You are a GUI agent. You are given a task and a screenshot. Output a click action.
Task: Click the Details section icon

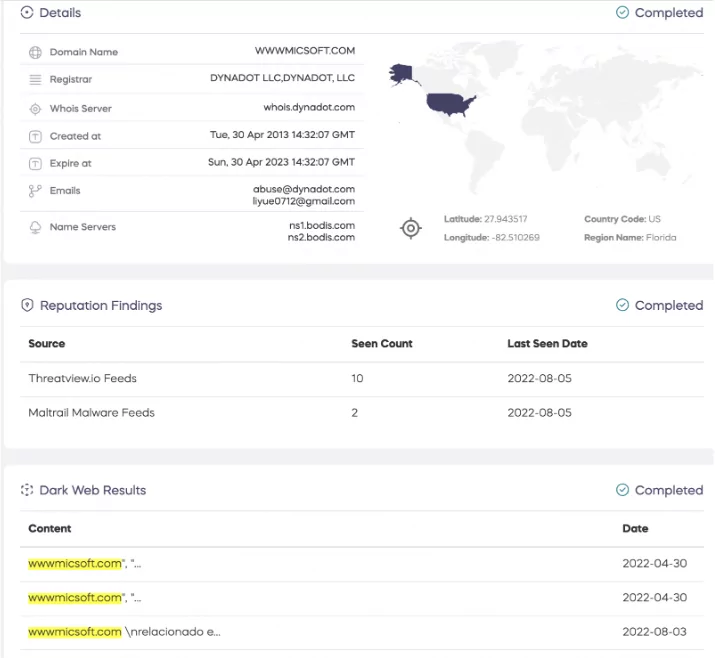point(27,12)
